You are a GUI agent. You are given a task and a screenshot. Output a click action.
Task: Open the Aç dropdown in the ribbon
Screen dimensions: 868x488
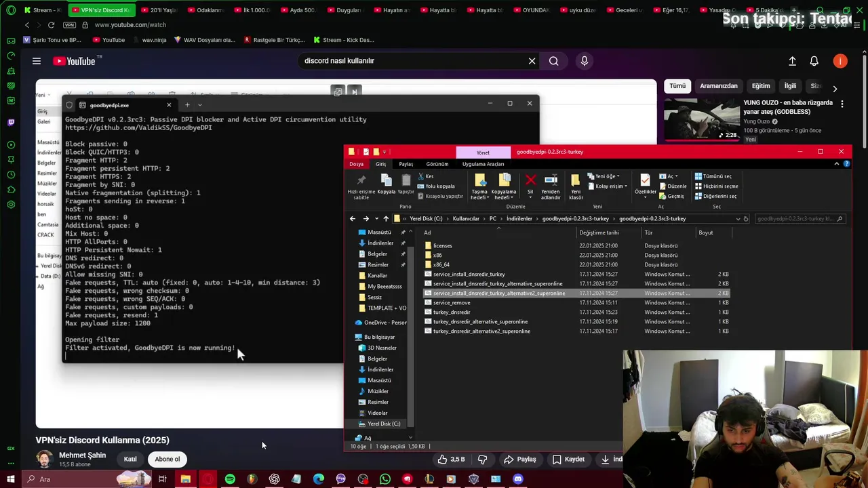coord(669,176)
